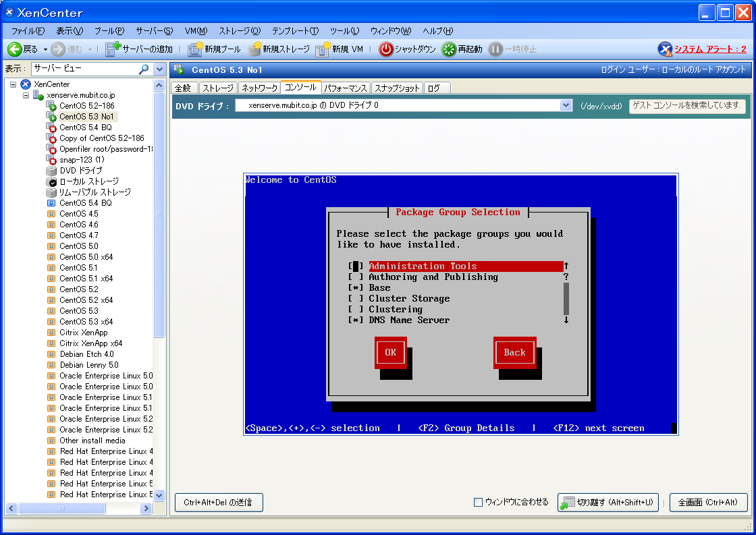Select the Copy of CentOS 5.2-186 tree item

pyautogui.click(x=102, y=138)
